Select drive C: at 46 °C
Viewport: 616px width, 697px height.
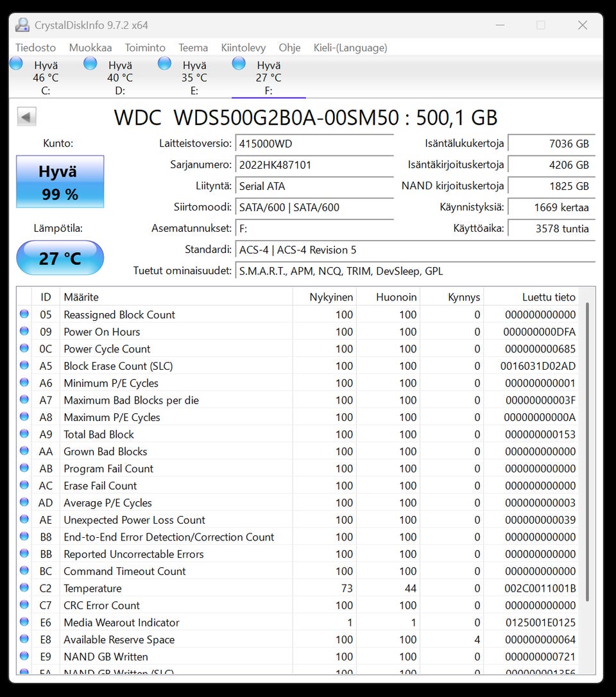point(46,78)
